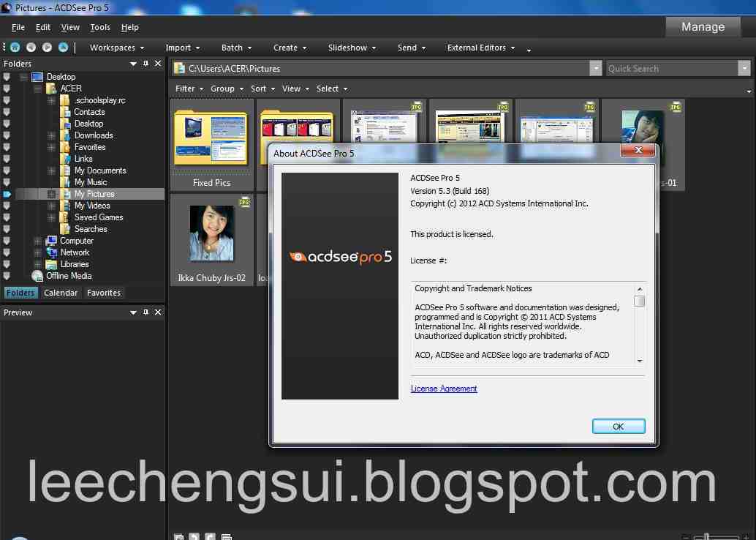Open the Slideshow dropdown

352,48
